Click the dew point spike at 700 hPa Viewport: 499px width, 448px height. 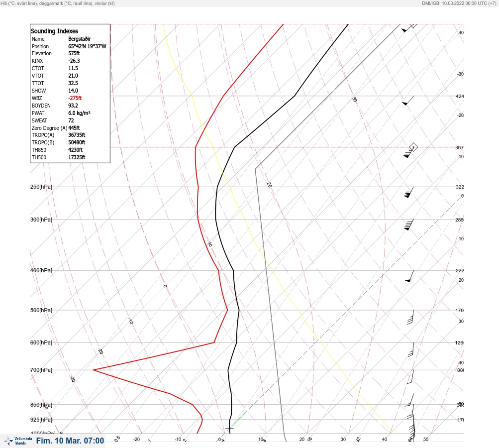(x=94, y=370)
